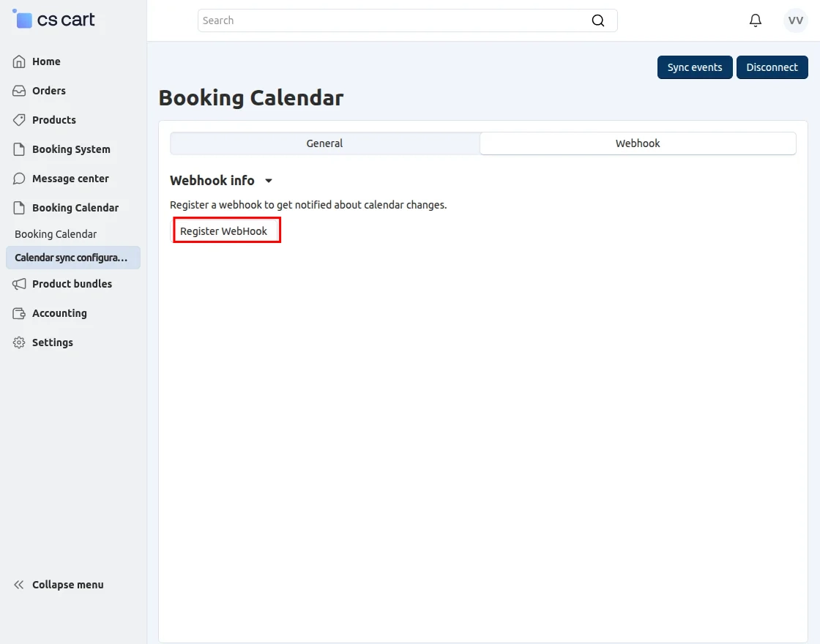This screenshot has width=820, height=644.
Task: Collapse the sidebar menu
Action: pos(57,584)
